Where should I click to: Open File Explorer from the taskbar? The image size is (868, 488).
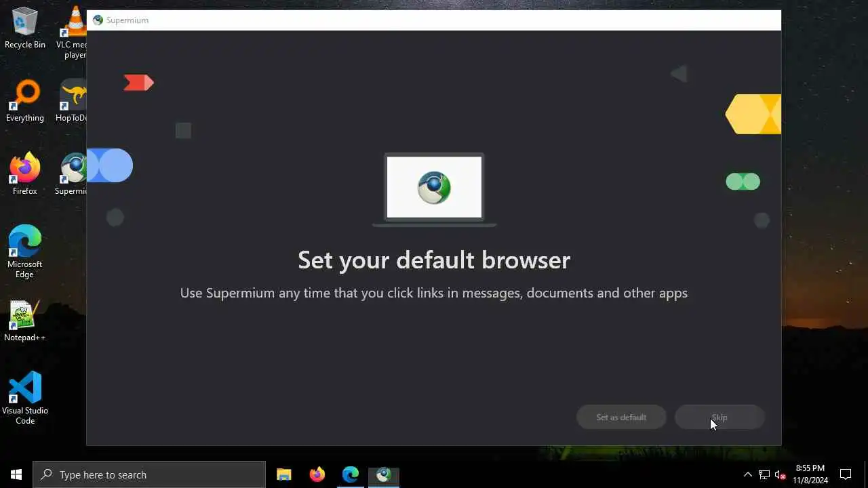283,474
